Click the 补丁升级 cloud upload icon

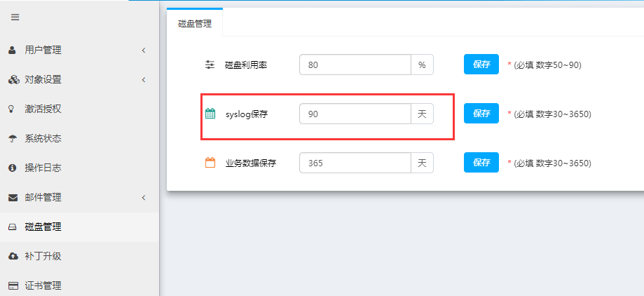coord(13,257)
